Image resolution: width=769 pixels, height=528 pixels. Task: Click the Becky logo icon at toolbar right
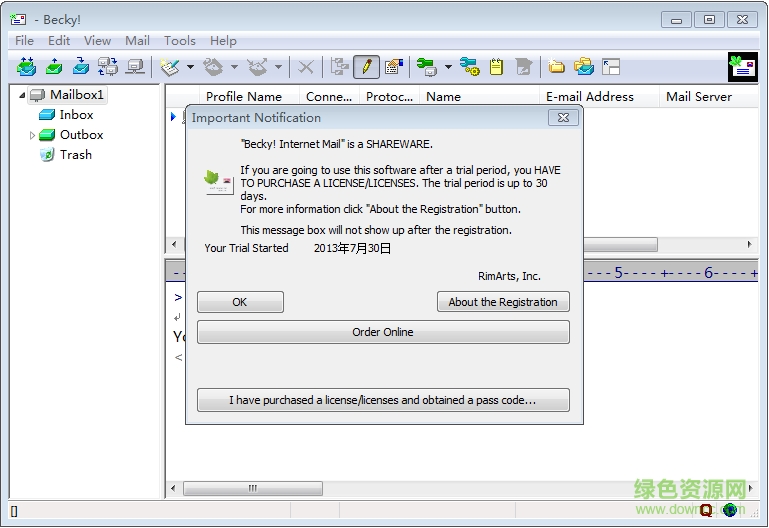[742, 67]
